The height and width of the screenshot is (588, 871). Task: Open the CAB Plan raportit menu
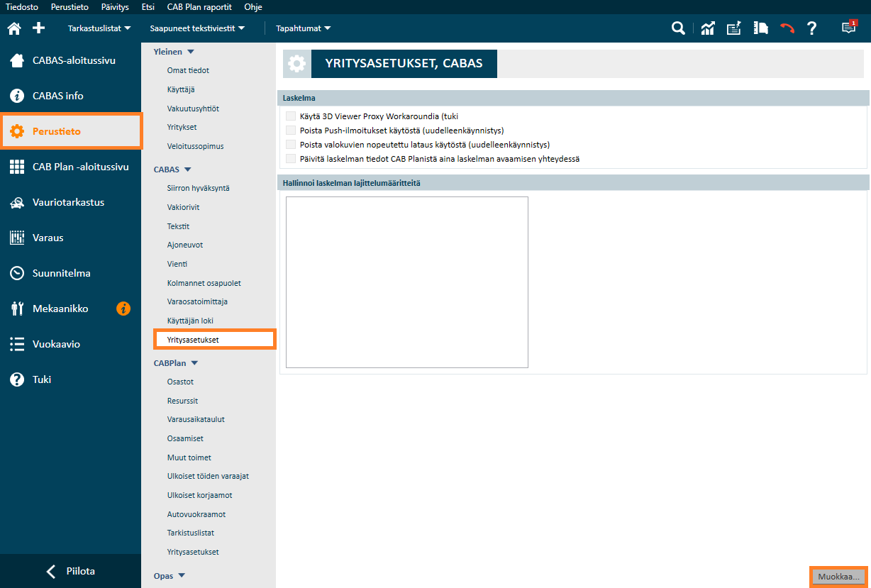201,7
